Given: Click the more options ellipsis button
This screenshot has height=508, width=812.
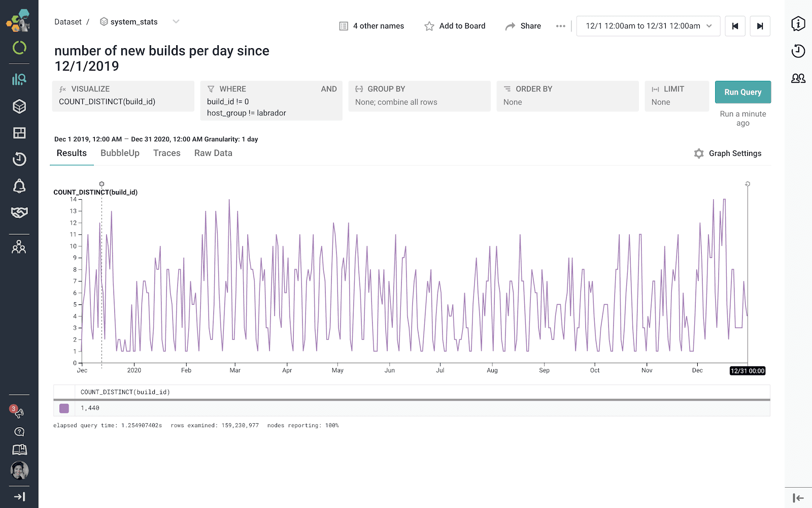Looking at the screenshot, I should (x=560, y=26).
